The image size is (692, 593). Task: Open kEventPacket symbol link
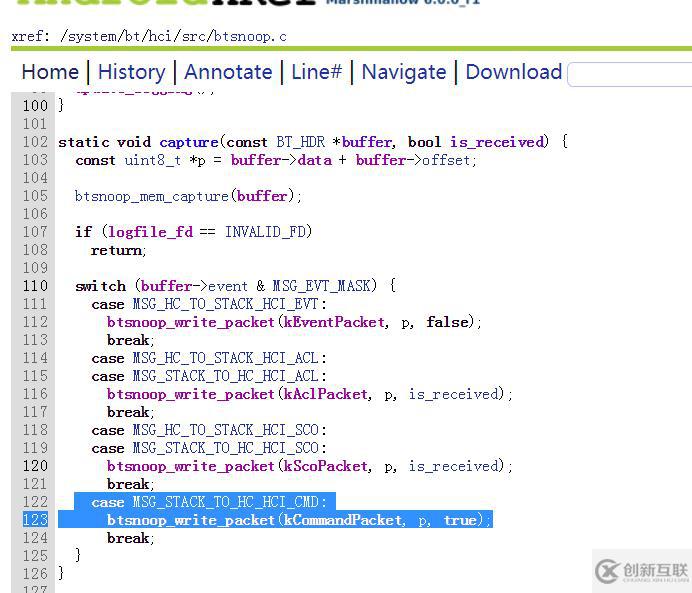(334, 322)
